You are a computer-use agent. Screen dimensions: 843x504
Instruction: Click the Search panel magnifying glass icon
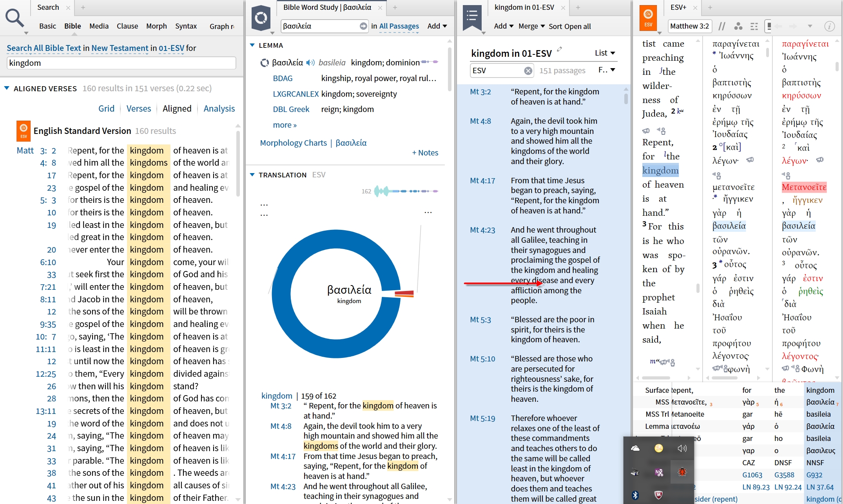coord(15,18)
